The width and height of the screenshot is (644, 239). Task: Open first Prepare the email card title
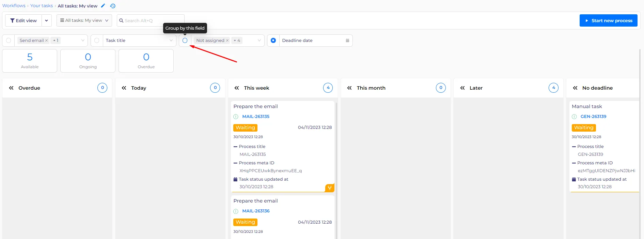[255, 106]
